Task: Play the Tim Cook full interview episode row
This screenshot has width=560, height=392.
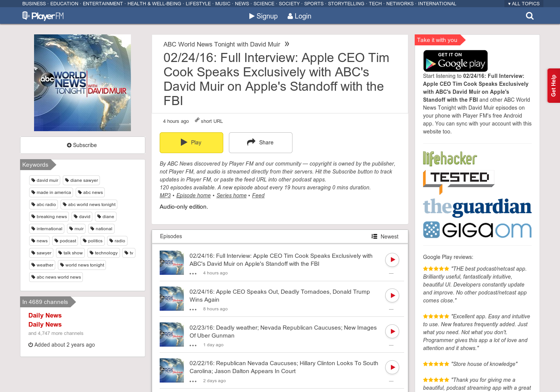Action: (392, 260)
